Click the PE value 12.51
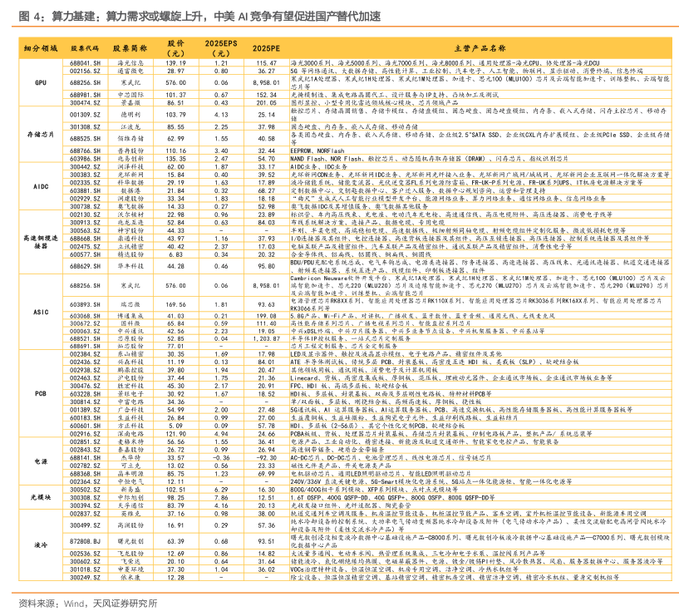The height and width of the screenshot is (616, 679). click(266, 498)
